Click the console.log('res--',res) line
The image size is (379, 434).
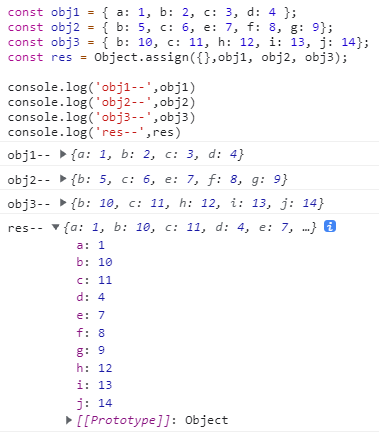[x=94, y=133]
